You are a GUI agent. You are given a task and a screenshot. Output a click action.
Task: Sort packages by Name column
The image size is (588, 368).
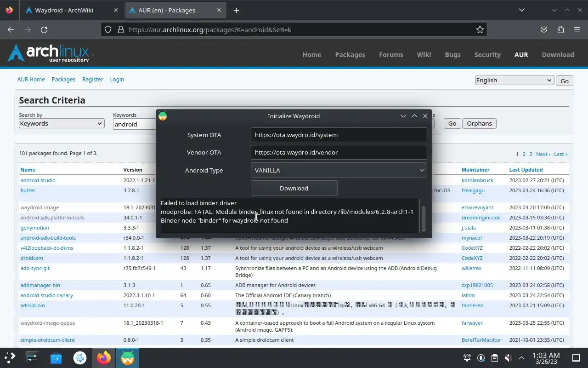[x=28, y=170]
